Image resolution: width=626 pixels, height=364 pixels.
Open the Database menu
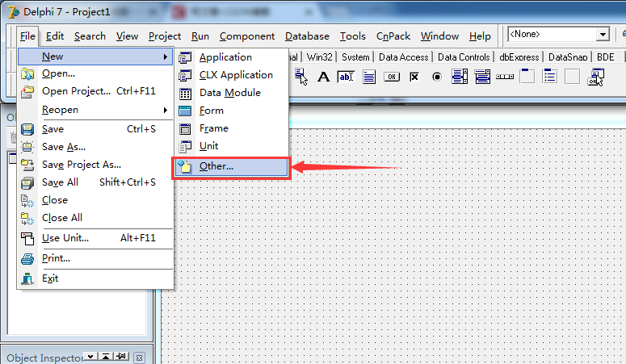click(x=307, y=36)
